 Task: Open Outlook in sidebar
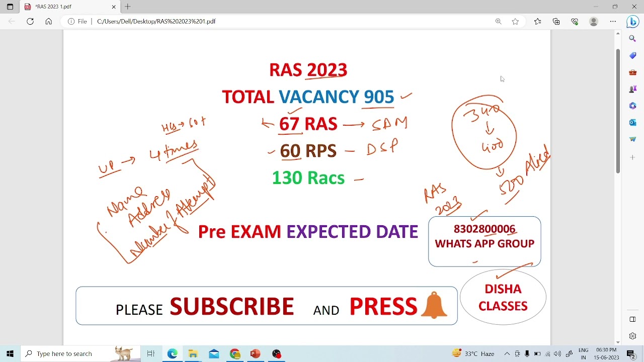pyautogui.click(x=632, y=122)
